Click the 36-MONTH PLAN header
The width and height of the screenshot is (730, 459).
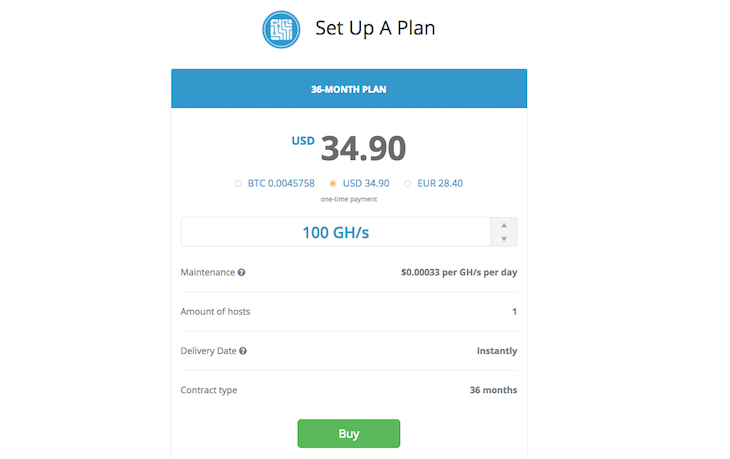click(349, 88)
